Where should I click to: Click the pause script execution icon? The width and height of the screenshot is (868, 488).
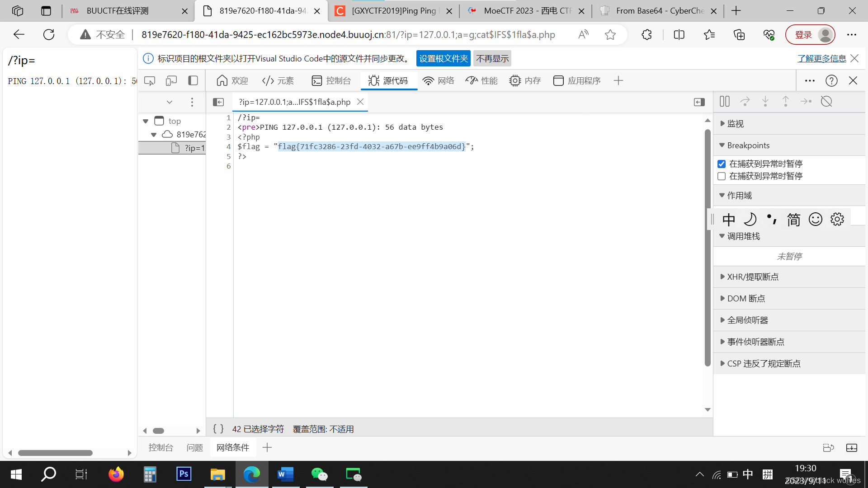[724, 102]
